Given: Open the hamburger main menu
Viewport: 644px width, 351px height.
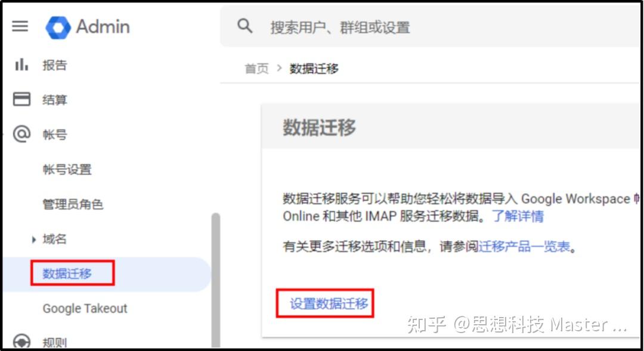Looking at the screenshot, I should (20, 26).
